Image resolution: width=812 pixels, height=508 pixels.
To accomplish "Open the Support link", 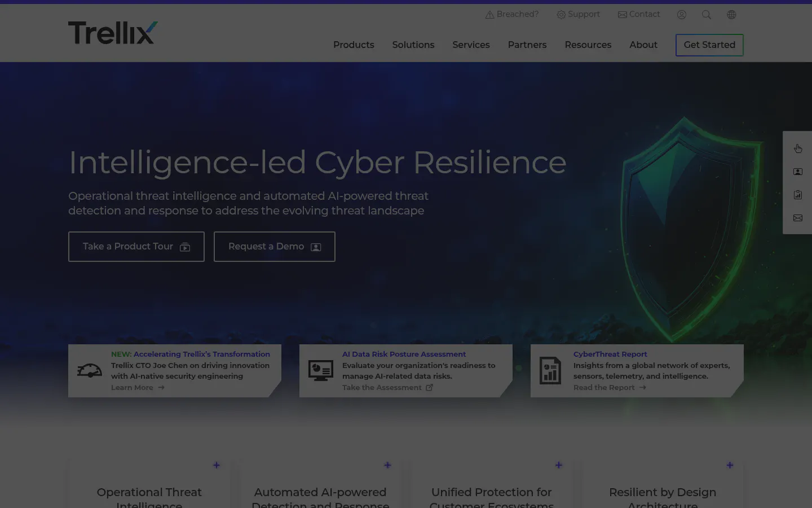I will pos(578,14).
